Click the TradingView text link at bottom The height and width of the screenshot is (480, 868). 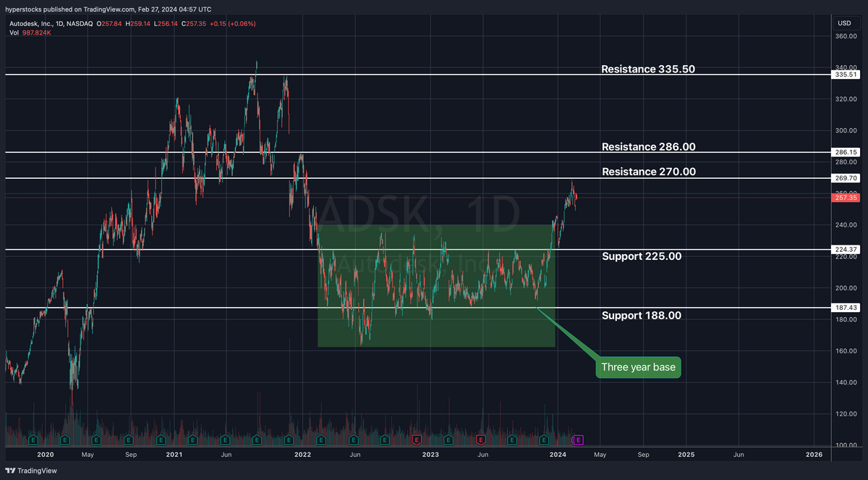(38, 471)
